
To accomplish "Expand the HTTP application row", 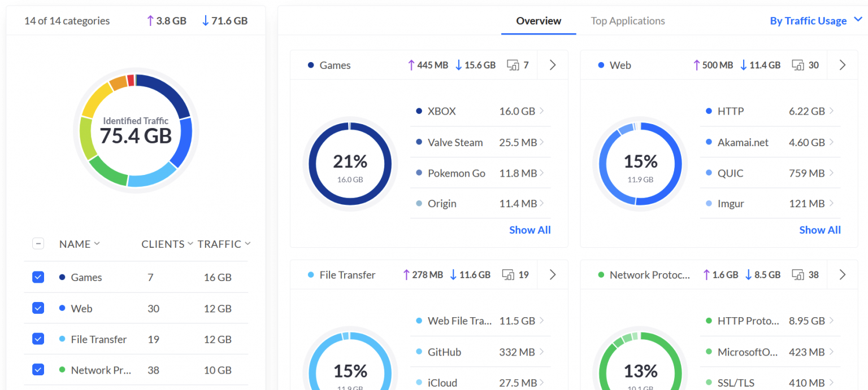I will pos(770,111).
